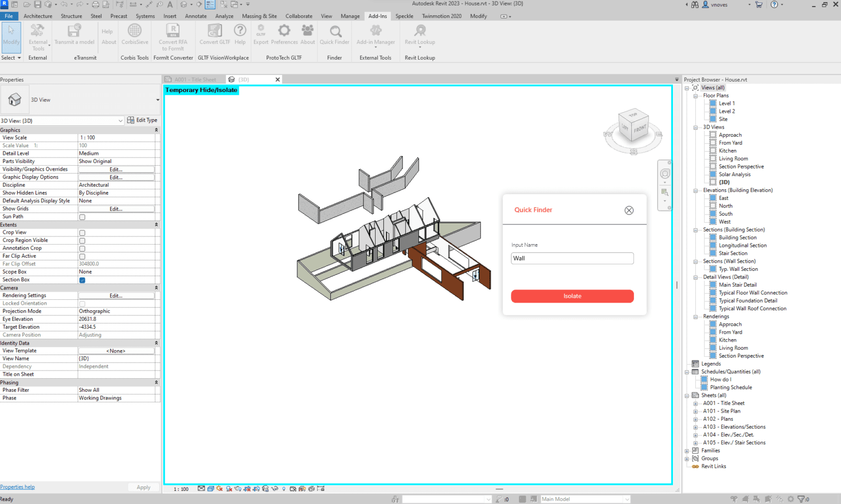Viewport: 841px width, 504px height.
Task: Switch to the Architecture ribbon tab
Action: (x=38, y=16)
